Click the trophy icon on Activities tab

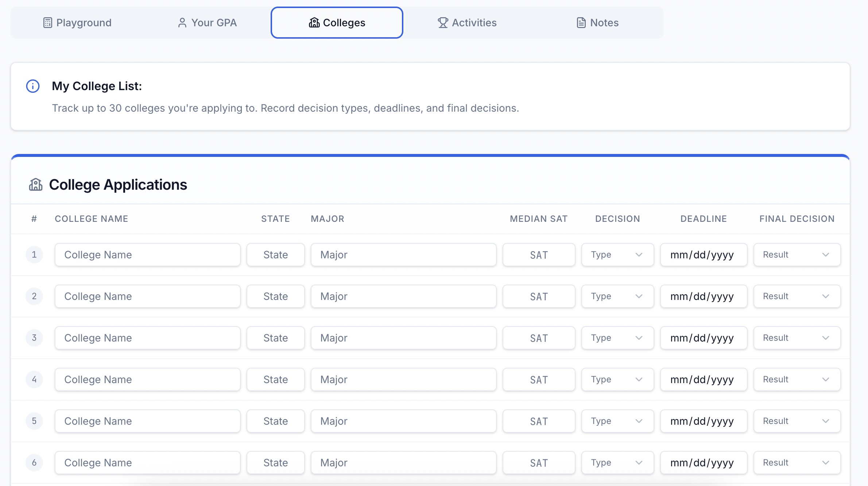pos(443,23)
